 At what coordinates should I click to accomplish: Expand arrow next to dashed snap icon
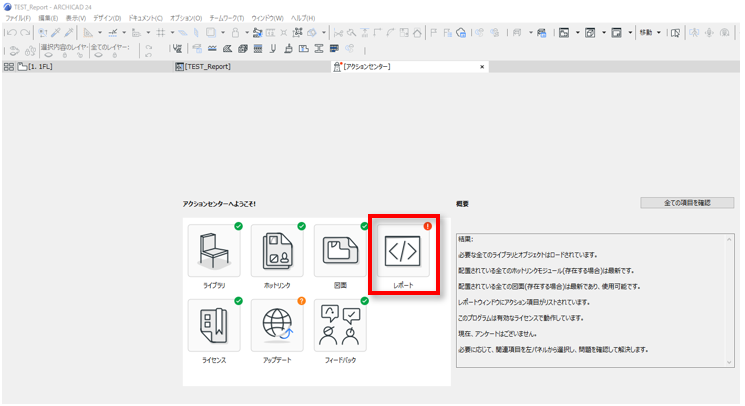[124, 33]
